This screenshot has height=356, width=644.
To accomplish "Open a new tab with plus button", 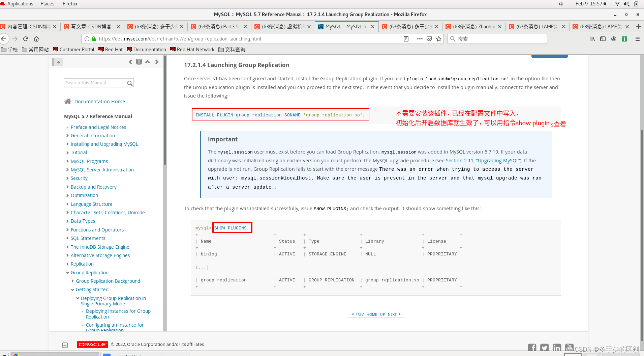I will 639,26.
